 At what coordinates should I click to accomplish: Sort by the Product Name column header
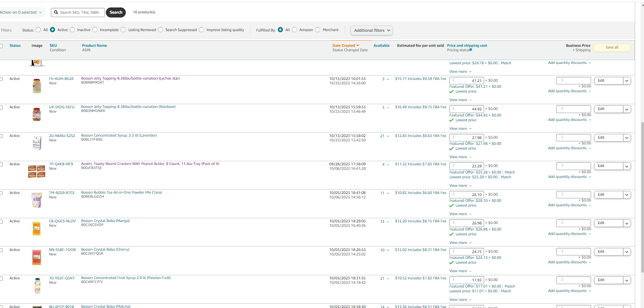click(x=95, y=46)
